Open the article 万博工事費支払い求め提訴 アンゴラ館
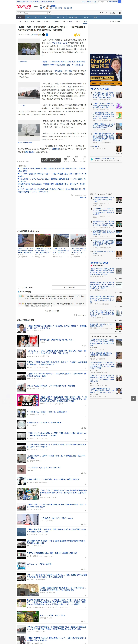Screen dimensions: 138x644 click(51, 386)
